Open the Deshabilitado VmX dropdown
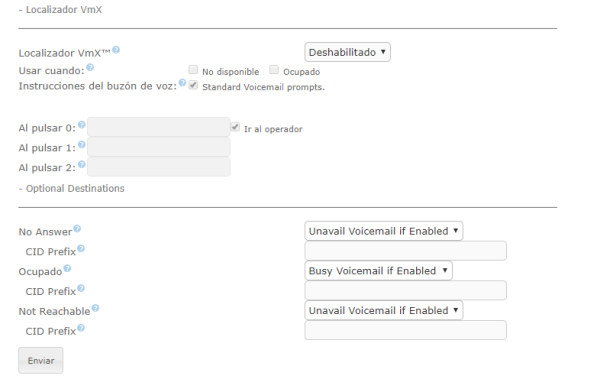Viewport: 600px width, 392px height. pos(347,52)
